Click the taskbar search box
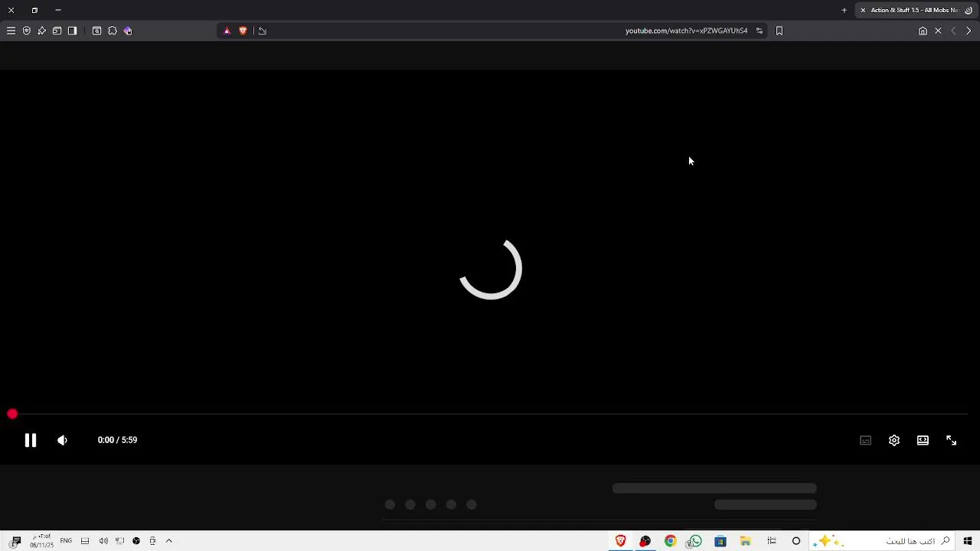Screen dimensions: 980x551 [x=882, y=541]
